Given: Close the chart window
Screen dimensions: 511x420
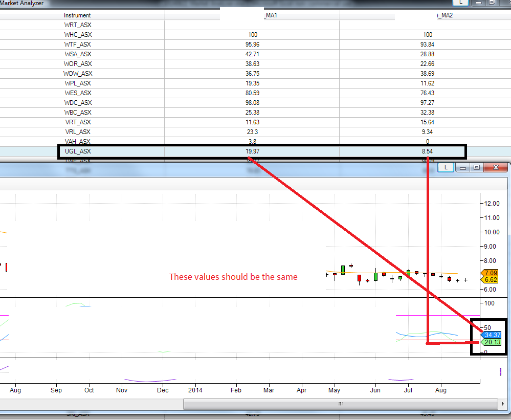Looking at the screenshot, I should pyautogui.click(x=496, y=167).
